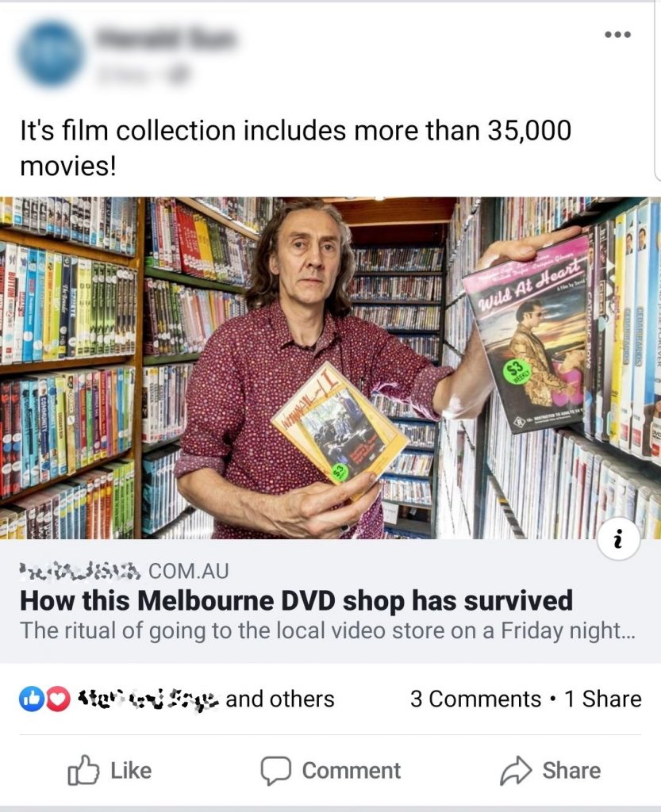
Task: Open the DVD shop article photo
Action: tap(330, 368)
